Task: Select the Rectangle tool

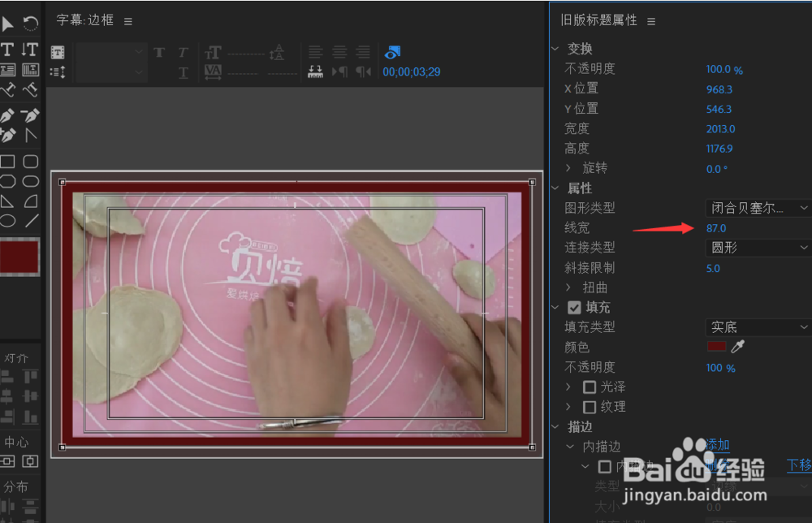Action: [x=7, y=162]
